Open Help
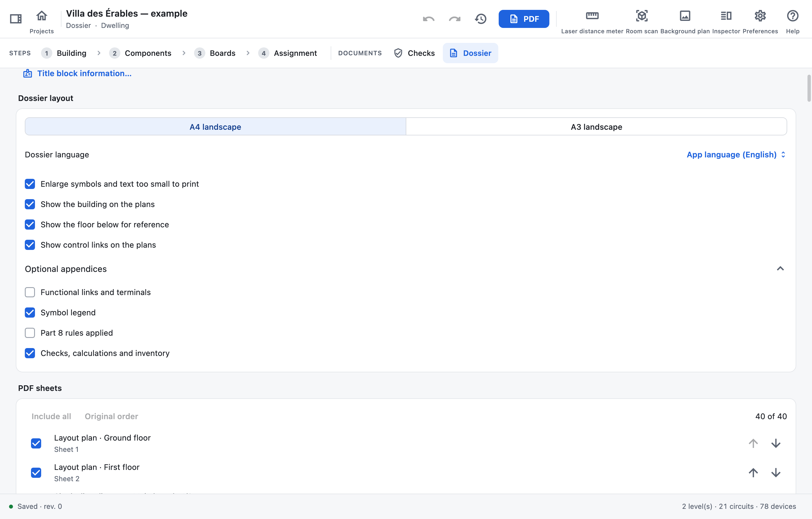 (x=793, y=22)
